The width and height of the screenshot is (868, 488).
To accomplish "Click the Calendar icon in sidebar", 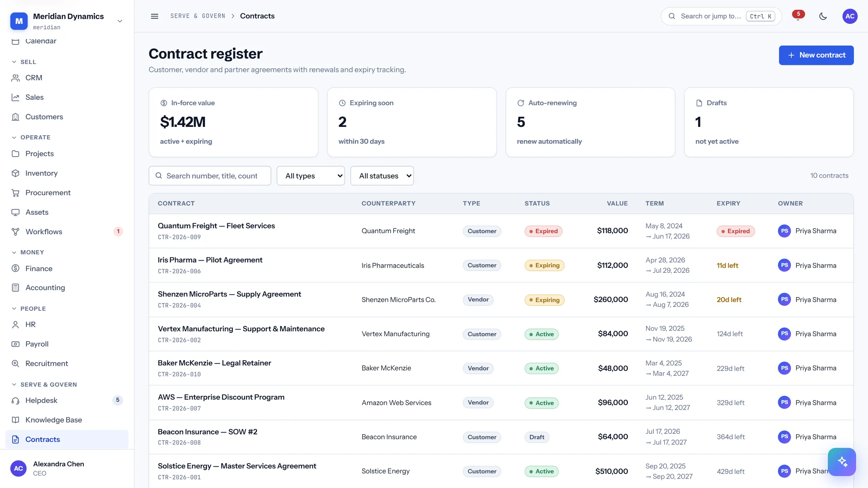I will pos(15,41).
